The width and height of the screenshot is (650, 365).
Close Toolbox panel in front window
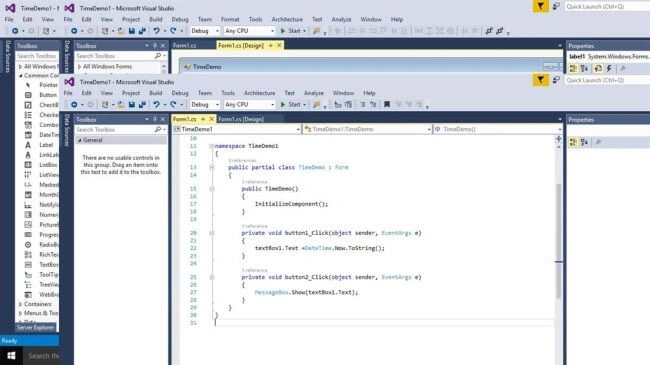click(163, 119)
